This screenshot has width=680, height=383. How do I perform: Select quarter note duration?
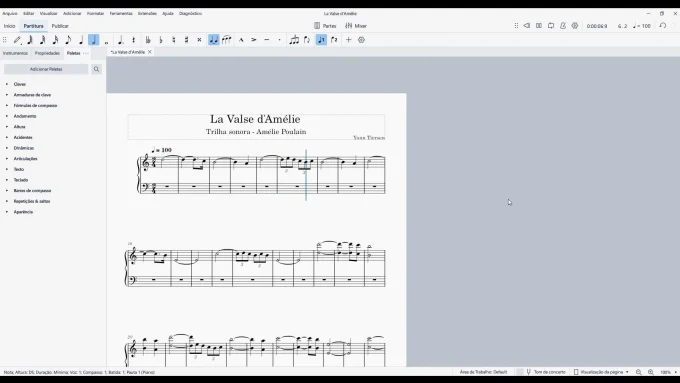pyautogui.click(x=81, y=40)
